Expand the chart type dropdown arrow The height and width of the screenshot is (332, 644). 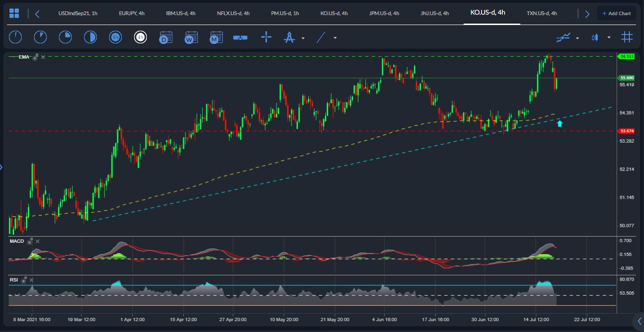609,38
